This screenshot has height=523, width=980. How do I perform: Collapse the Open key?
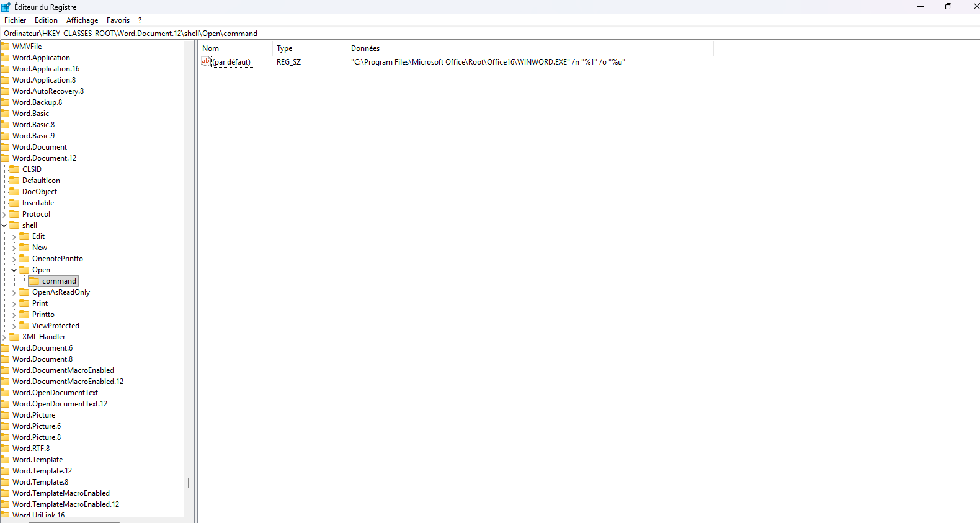14,270
